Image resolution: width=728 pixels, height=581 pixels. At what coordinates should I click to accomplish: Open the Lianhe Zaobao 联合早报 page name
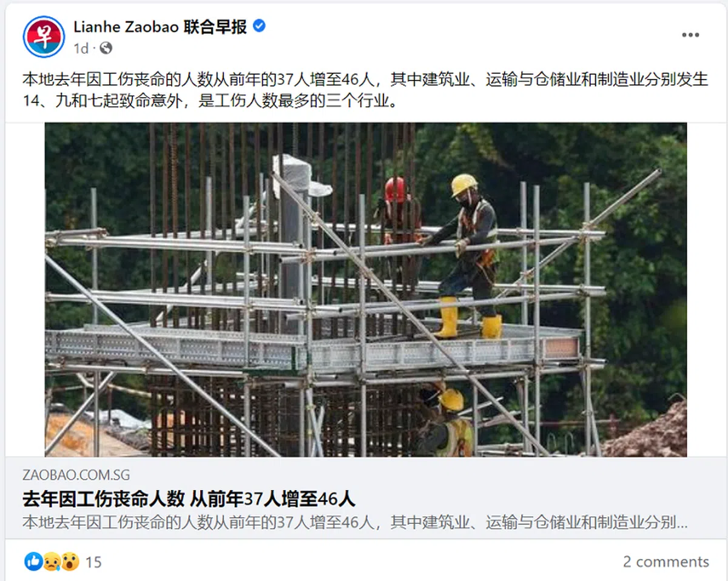(160, 27)
